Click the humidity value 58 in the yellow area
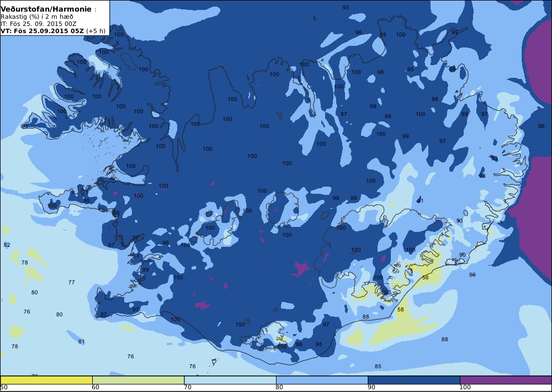 [401, 310]
